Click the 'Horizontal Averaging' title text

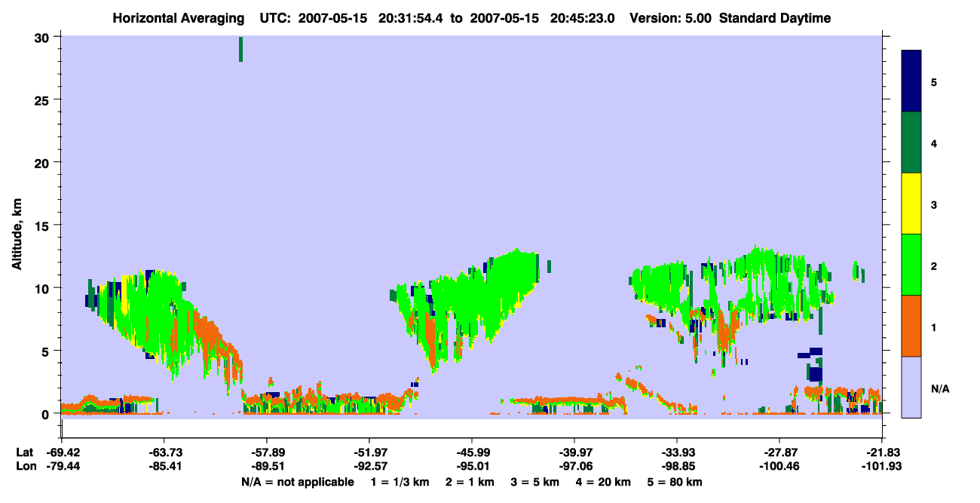tap(179, 18)
